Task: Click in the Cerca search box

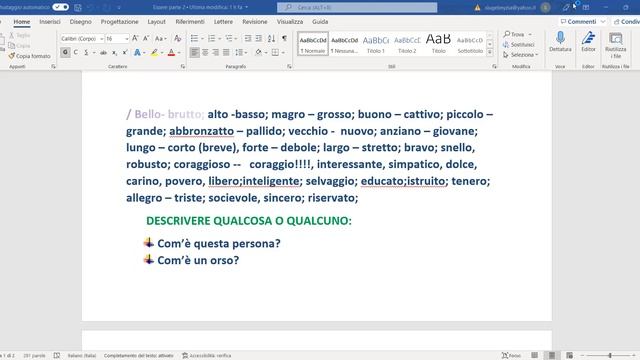Action: [x=357, y=7]
